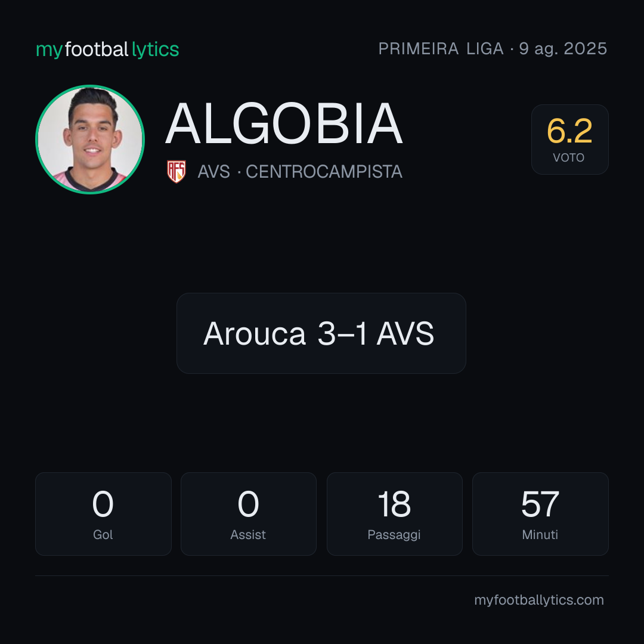The width and height of the screenshot is (644, 644).
Task: Click the AVS club crest icon
Action: [x=177, y=171]
